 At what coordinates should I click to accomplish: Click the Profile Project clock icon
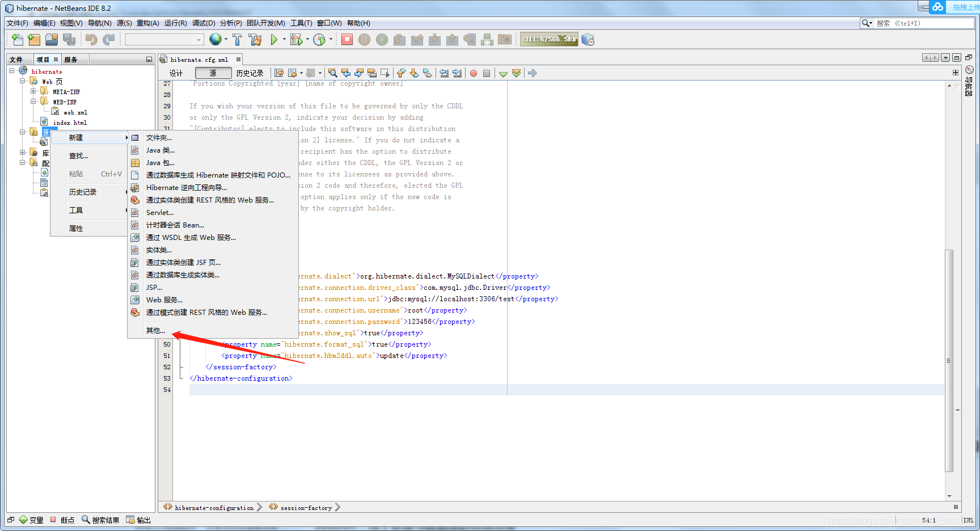(x=319, y=39)
